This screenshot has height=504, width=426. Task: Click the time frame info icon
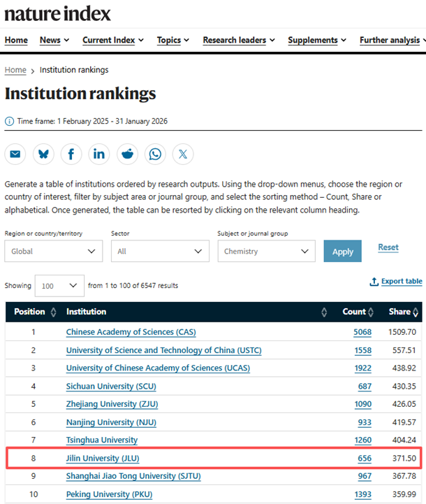(9, 121)
